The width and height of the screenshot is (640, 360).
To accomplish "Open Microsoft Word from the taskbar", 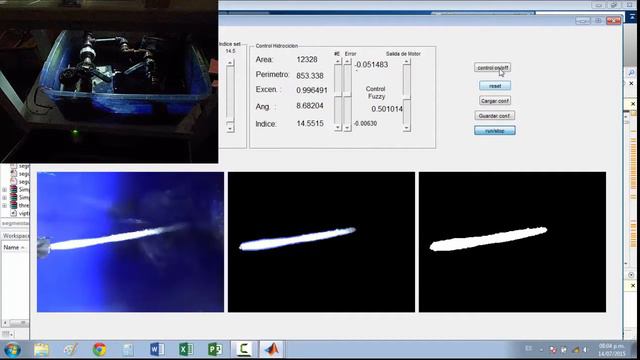I will pos(157,350).
